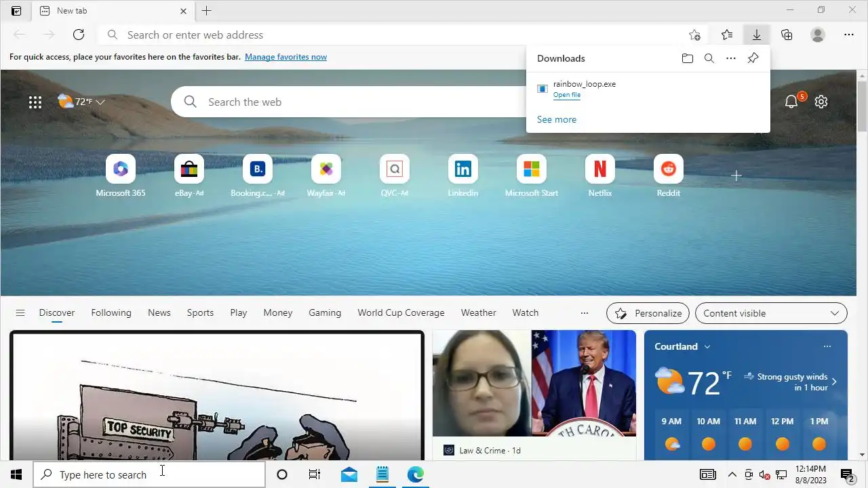Add a new quick link site

tap(736, 176)
